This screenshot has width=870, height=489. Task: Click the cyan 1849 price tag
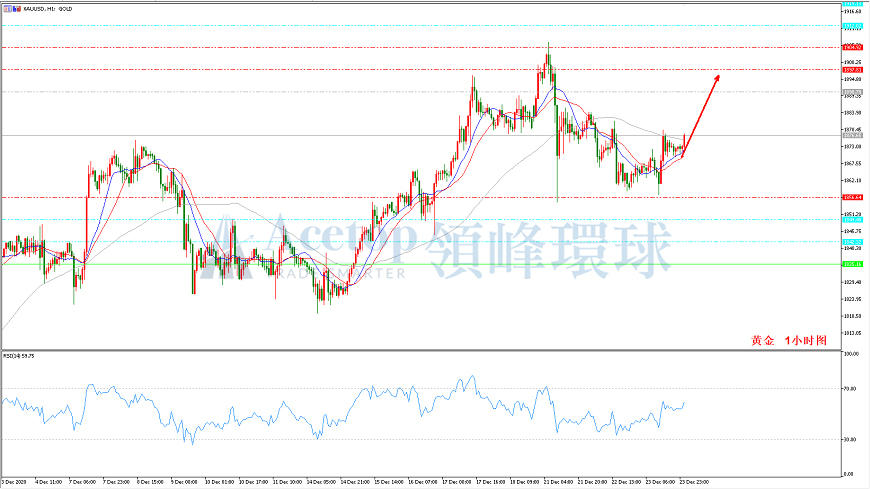(x=852, y=220)
